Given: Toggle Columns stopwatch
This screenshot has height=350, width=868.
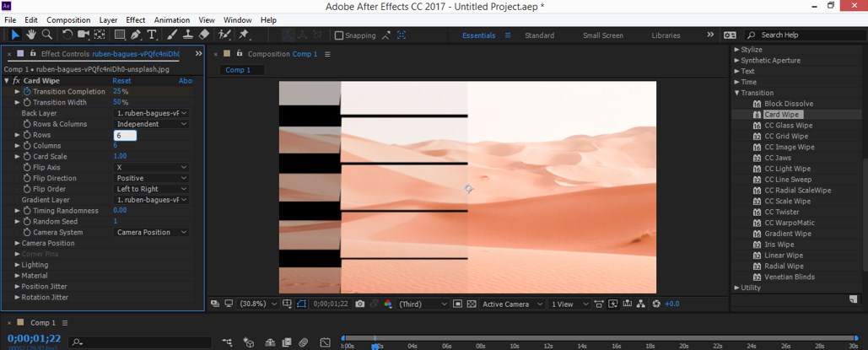Looking at the screenshot, I should 27,146.
